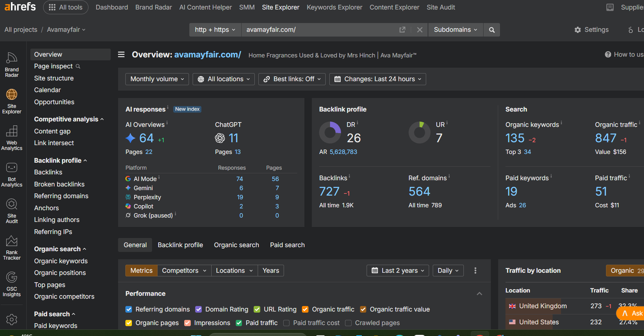Click the magnifier icon next to Page inspect
The width and height of the screenshot is (644, 336).
coord(78,66)
